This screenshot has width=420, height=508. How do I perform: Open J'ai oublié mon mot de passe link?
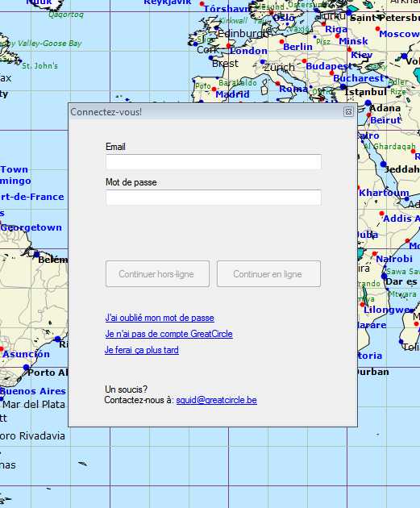click(160, 318)
